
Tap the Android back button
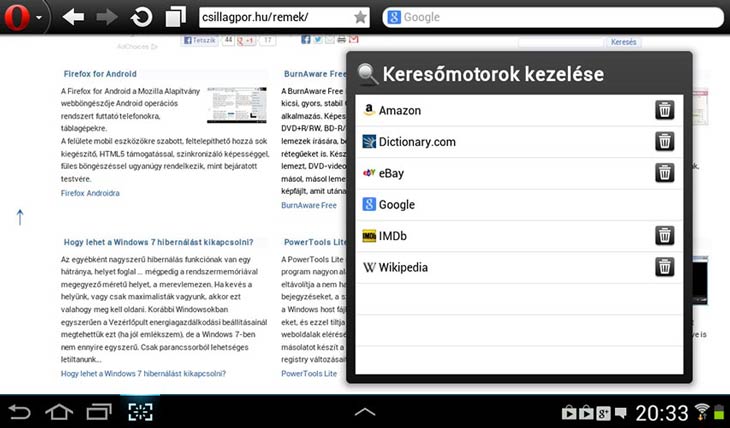click(20, 412)
